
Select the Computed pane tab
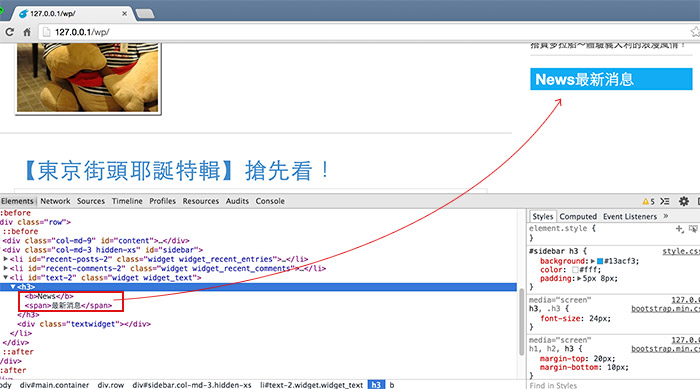(578, 217)
